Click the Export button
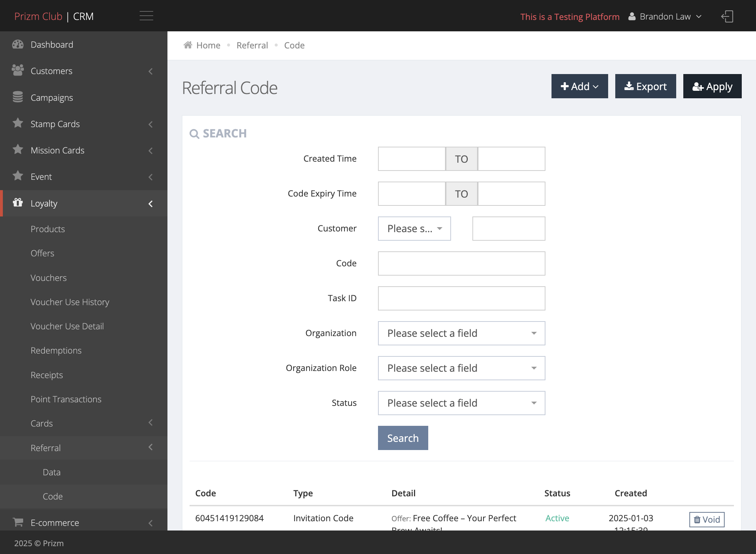The height and width of the screenshot is (554, 756). click(646, 86)
